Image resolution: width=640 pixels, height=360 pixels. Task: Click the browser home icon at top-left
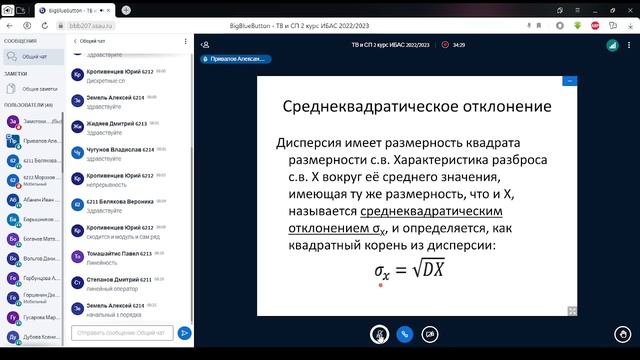[x=8, y=10]
